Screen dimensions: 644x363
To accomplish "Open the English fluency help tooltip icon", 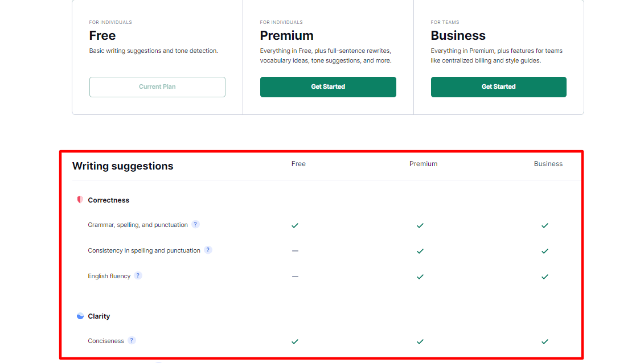I will [138, 275].
